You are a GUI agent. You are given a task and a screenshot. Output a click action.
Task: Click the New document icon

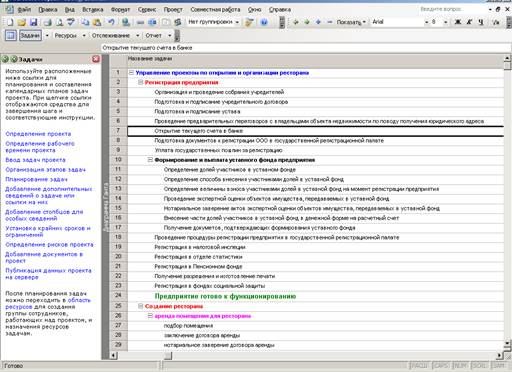click(x=10, y=22)
